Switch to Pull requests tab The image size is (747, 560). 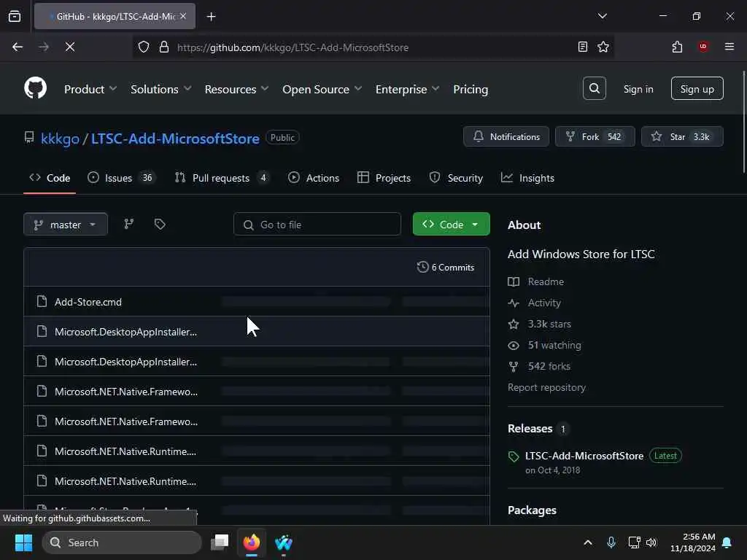pyautogui.click(x=222, y=178)
